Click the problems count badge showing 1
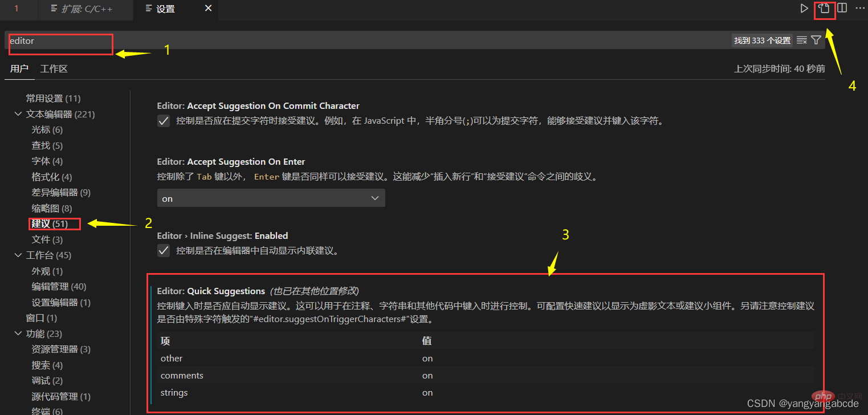This screenshot has width=868, height=415. [x=17, y=9]
